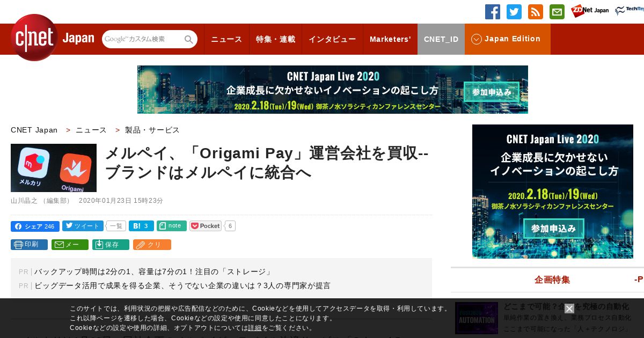The image size is (644, 338).
Task: Print the article with 印刷 button
Action: click(x=29, y=245)
